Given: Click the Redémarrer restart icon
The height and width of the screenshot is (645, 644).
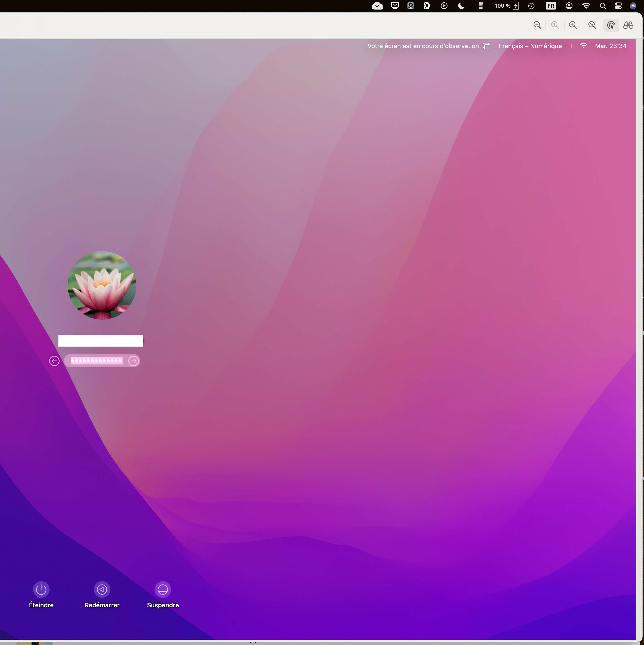Looking at the screenshot, I should pyautogui.click(x=102, y=589).
